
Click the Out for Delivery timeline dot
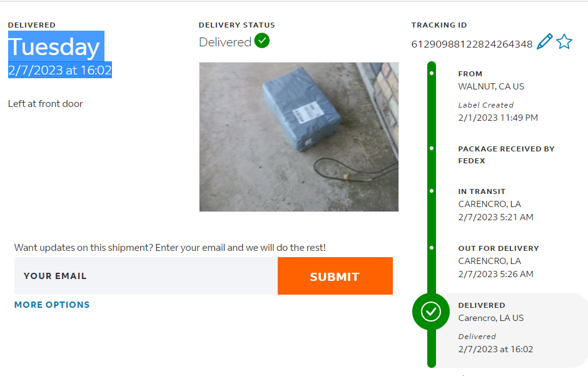click(x=432, y=248)
